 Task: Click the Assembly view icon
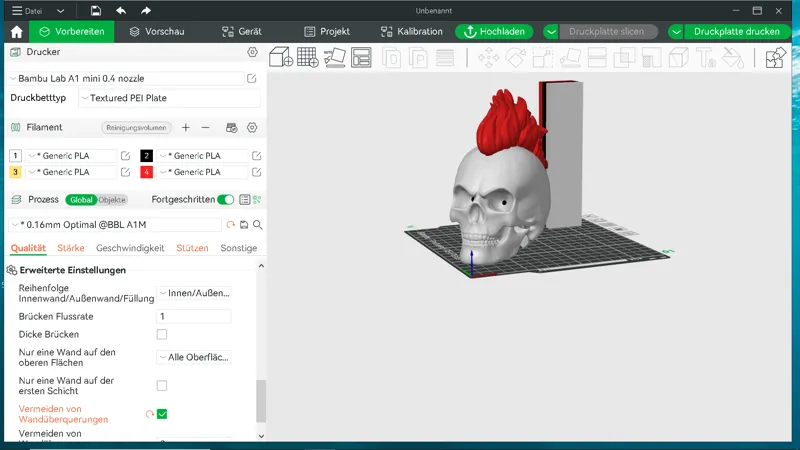pos(775,57)
